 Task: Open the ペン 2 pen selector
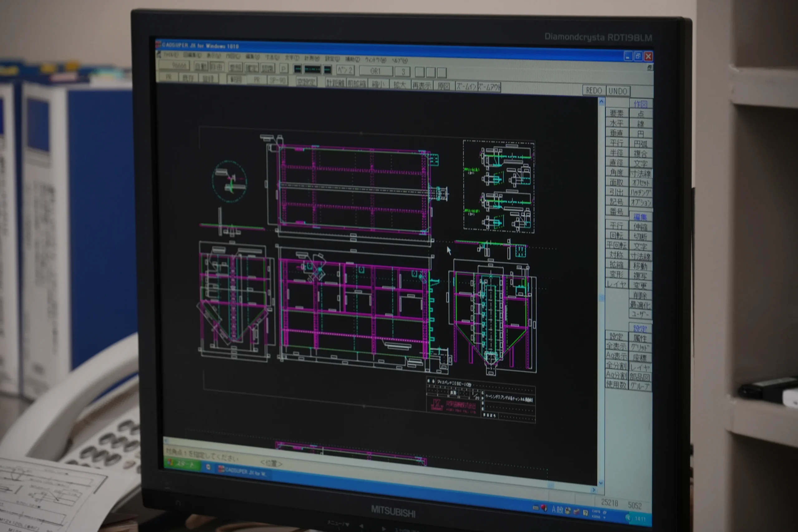click(345, 70)
